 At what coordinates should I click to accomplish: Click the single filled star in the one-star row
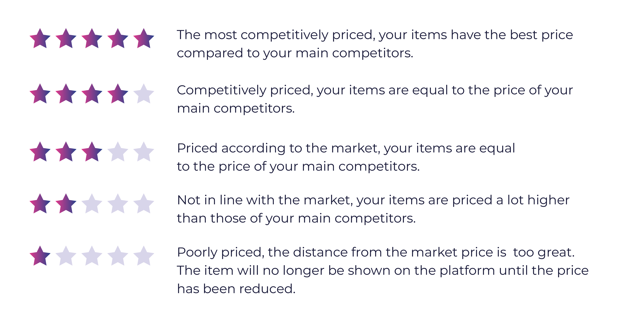[40, 256]
